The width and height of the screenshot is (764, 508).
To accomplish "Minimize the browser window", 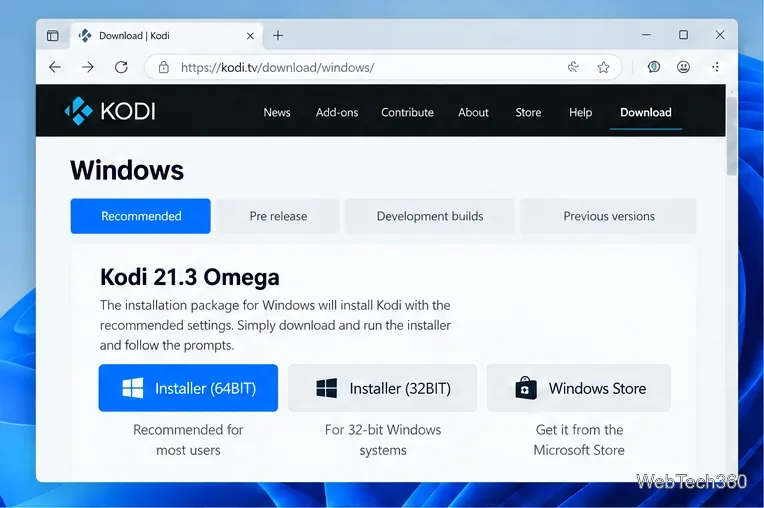I will [646, 35].
